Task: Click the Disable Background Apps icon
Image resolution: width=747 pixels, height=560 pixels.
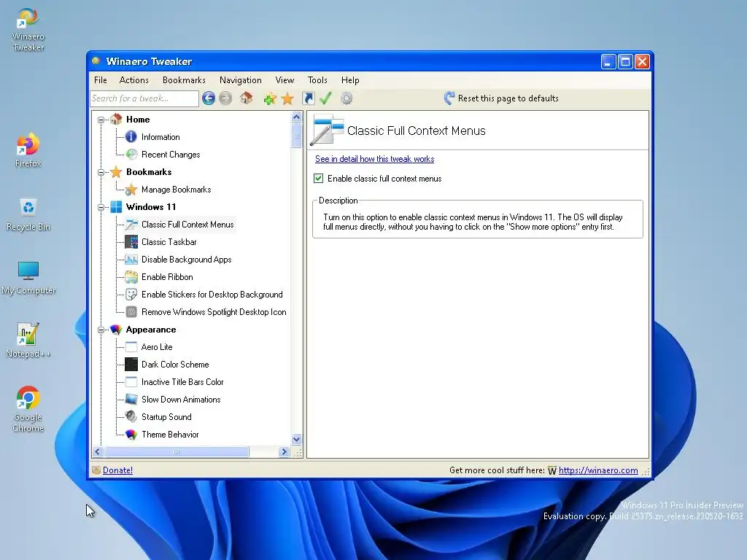Action: (131, 260)
